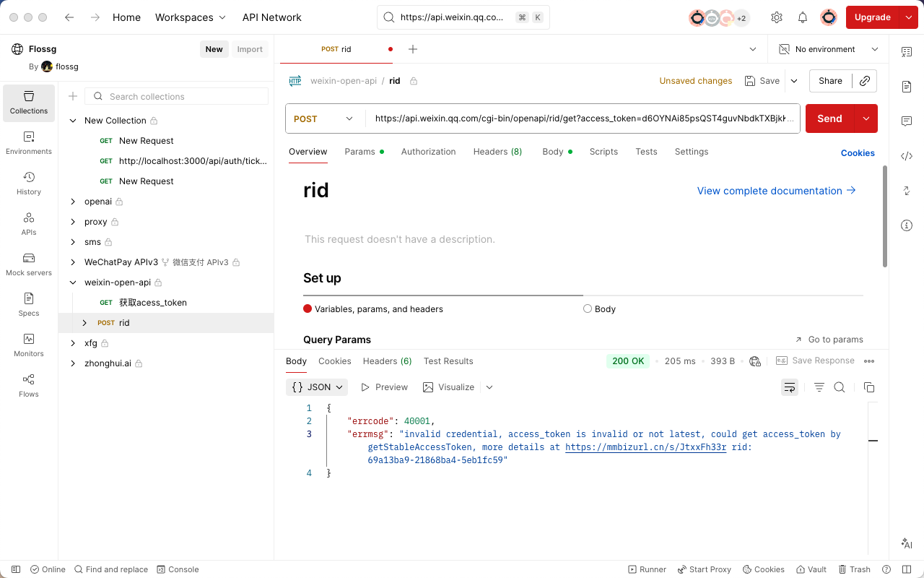This screenshot has width=924, height=578.
Task: Open the Flows sidebar panel
Action: [x=29, y=386]
